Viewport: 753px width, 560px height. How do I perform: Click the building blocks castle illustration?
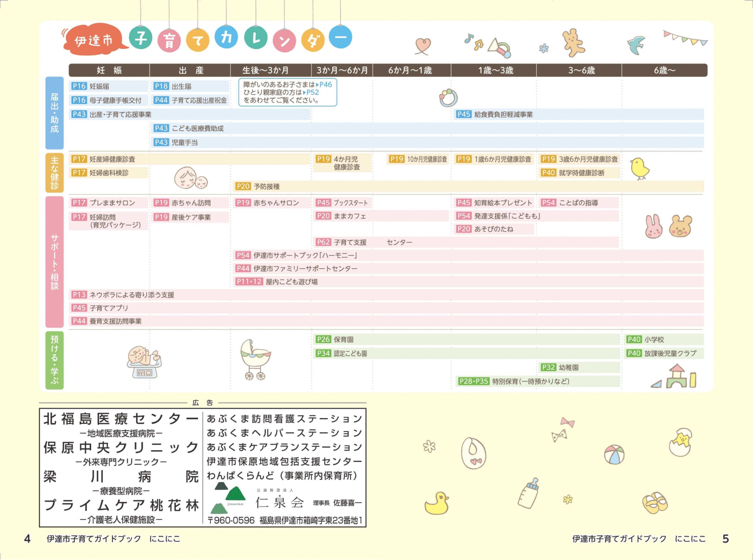point(673,376)
